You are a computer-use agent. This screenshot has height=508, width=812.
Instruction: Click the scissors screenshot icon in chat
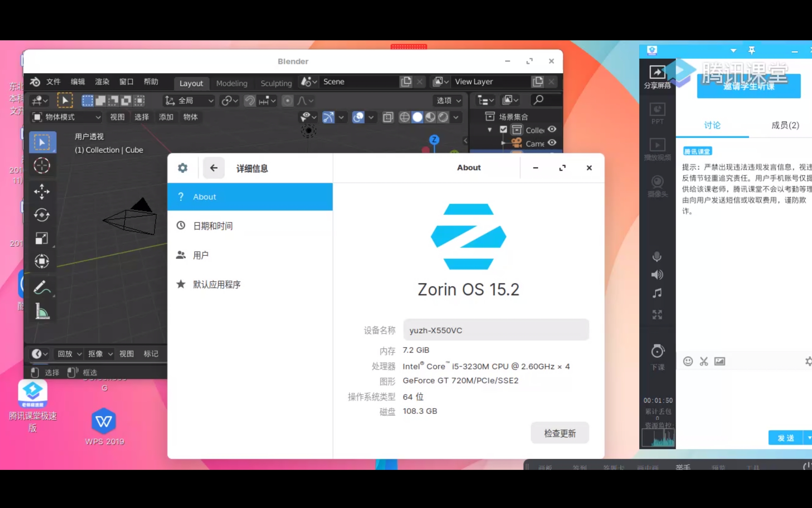[704, 361]
